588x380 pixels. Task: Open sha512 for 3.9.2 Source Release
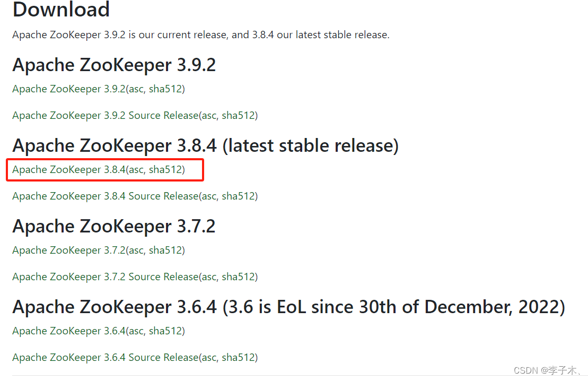(238, 115)
